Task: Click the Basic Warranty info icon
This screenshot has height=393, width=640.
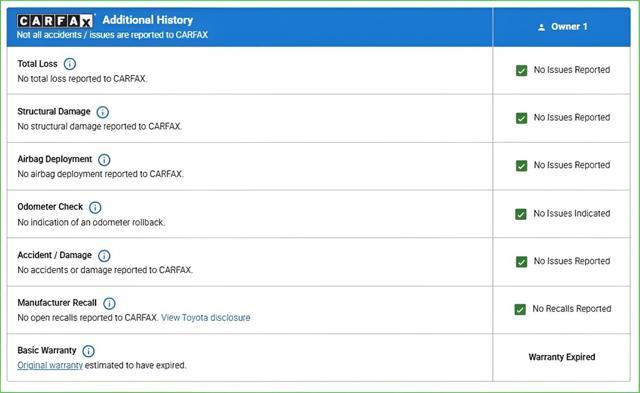Action: tap(88, 351)
